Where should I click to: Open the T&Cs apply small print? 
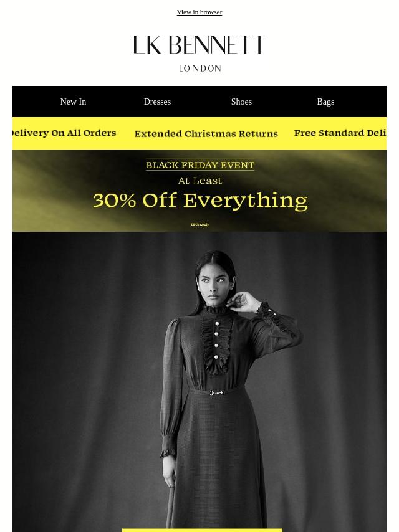click(x=199, y=224)
